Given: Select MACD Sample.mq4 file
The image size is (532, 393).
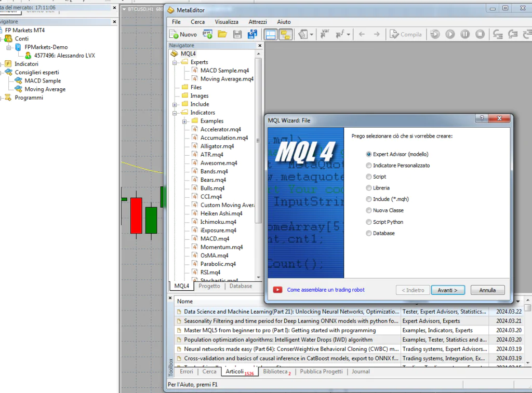Looking at the screenshot, I should pyautogui.click(x=224, y=71).
